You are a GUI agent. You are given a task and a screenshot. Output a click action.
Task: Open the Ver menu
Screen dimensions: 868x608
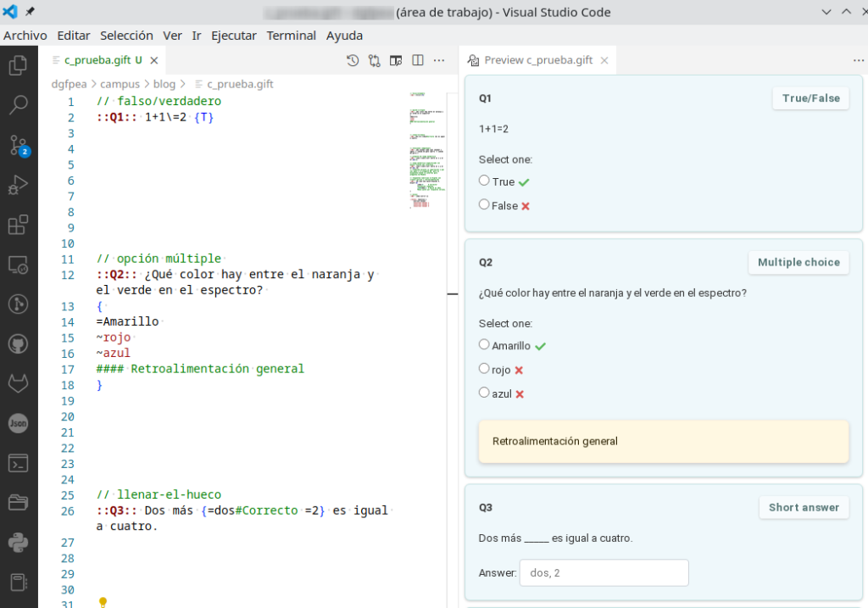click(x=172, y=36)
